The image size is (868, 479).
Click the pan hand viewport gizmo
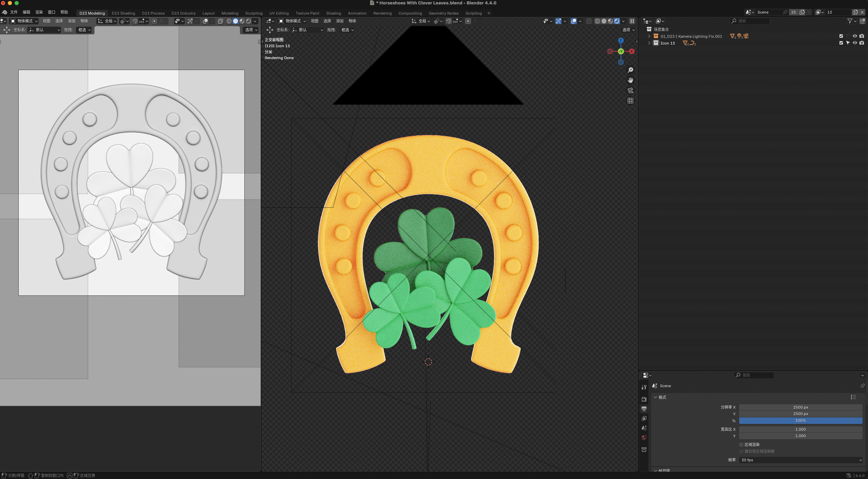630,80
